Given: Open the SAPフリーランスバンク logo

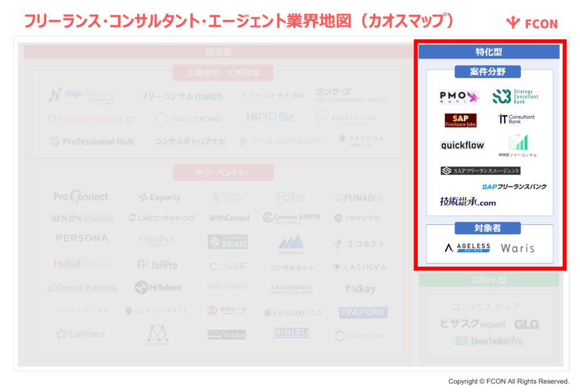Looking at the screenshot, I should pos(514,187).
